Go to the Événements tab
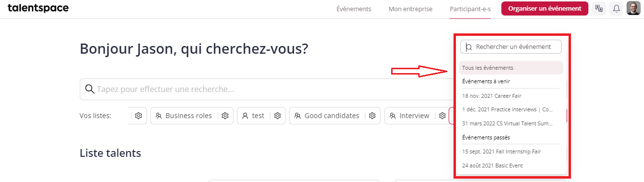644x182 pixels. tap(354, 9)
